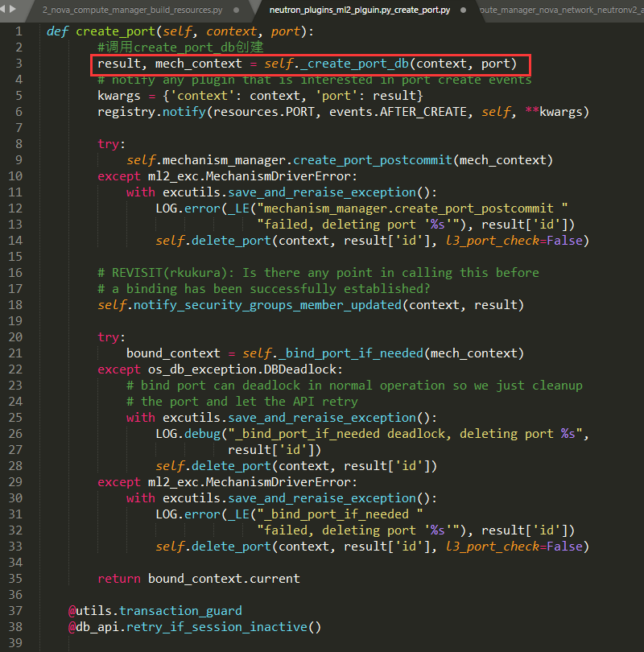
Task: Click "result['id']" on line 27
Action: click(x=270, y=450)
